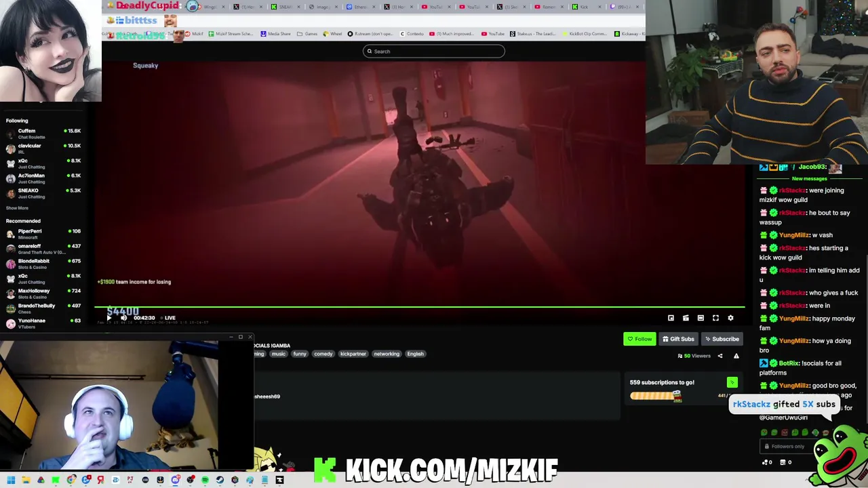868x488 pixels.
Task: Select the comedy stream tag
Action: 323,354
